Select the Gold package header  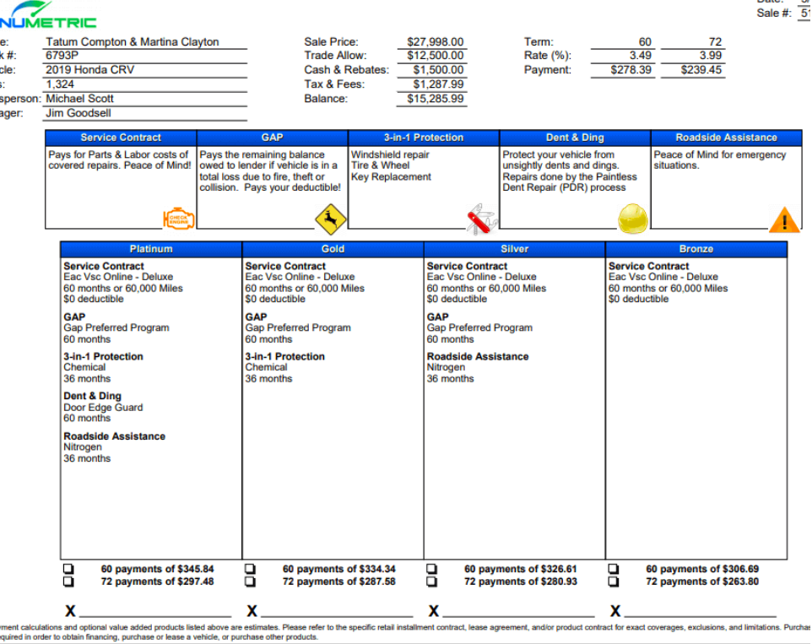pyautogui.click(x=333, y=249)
